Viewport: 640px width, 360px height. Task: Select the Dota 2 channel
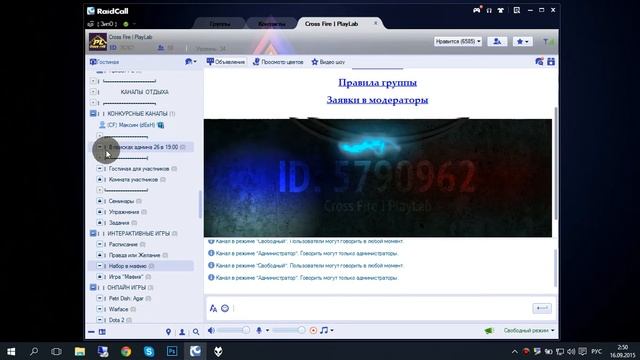pyautogui.click(x=116, y=320)
